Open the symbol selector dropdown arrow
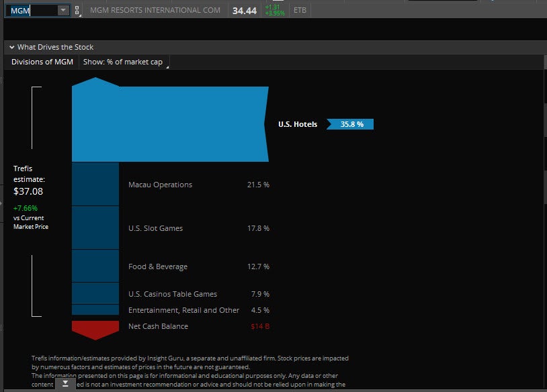 click(x=63, y=11)
